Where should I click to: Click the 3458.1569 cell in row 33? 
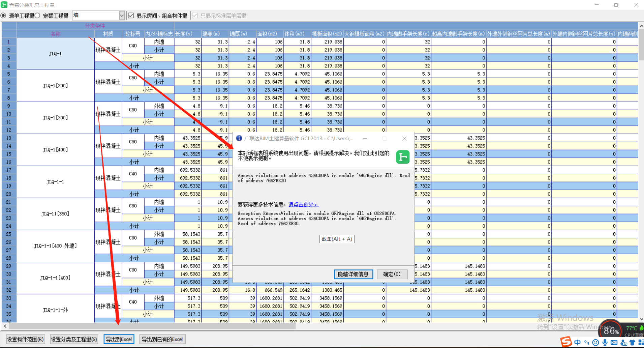click(327, 298)
